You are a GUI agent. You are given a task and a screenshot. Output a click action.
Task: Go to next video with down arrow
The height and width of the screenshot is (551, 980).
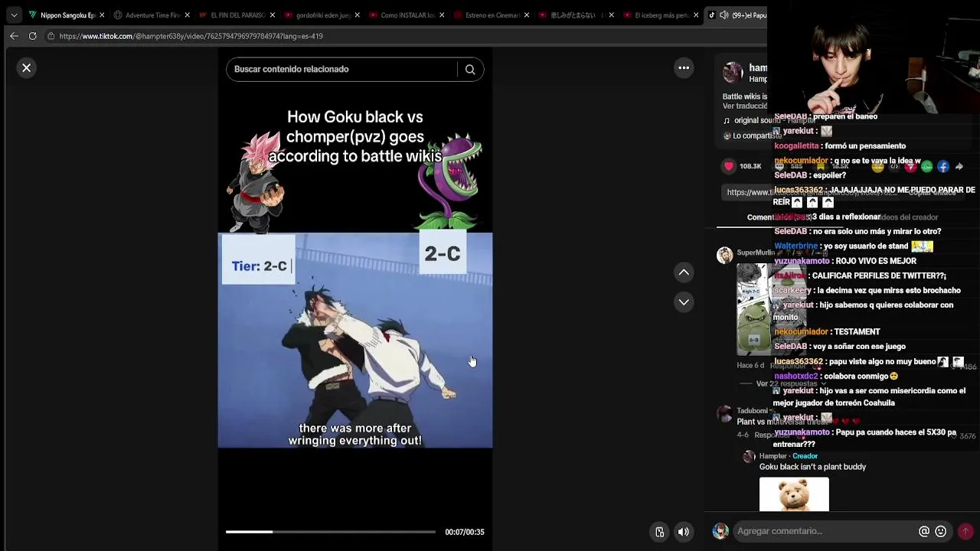pos(684,302)
